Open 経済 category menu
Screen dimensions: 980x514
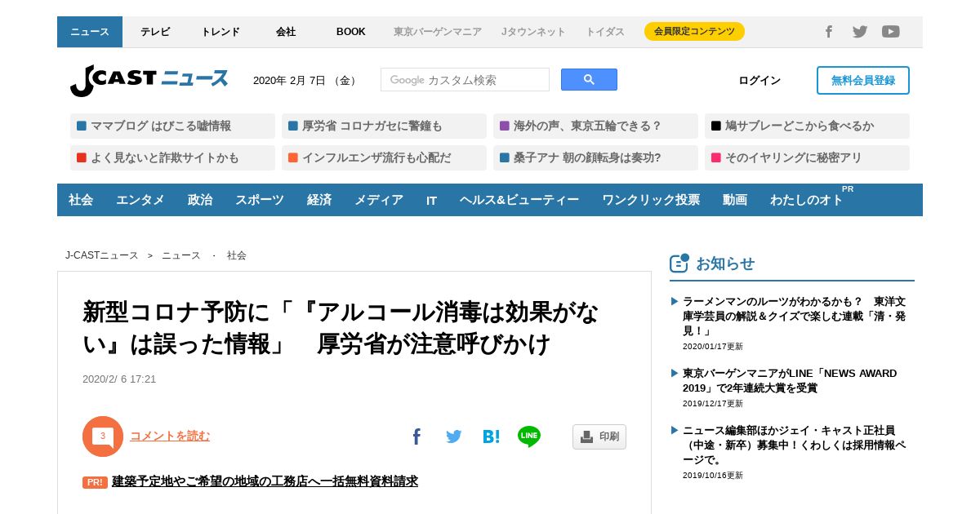tap(319, 200)
